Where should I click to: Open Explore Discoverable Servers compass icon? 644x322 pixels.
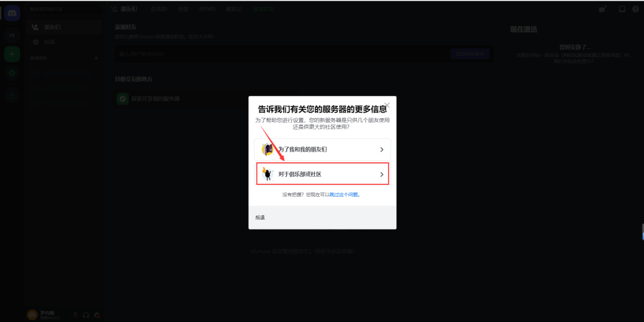point(12,74)
